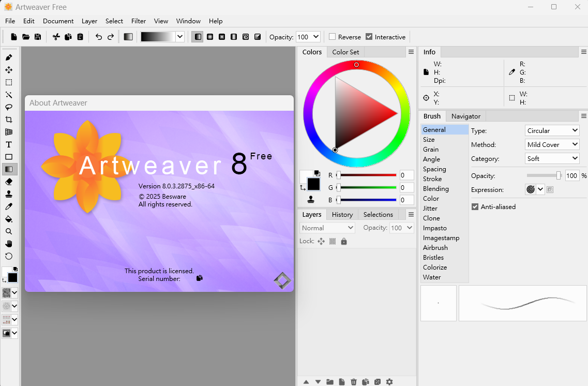This screenshot has height=386, width=588.
Task: Pick the Eraser tool
Action: [x=9, y=182]
